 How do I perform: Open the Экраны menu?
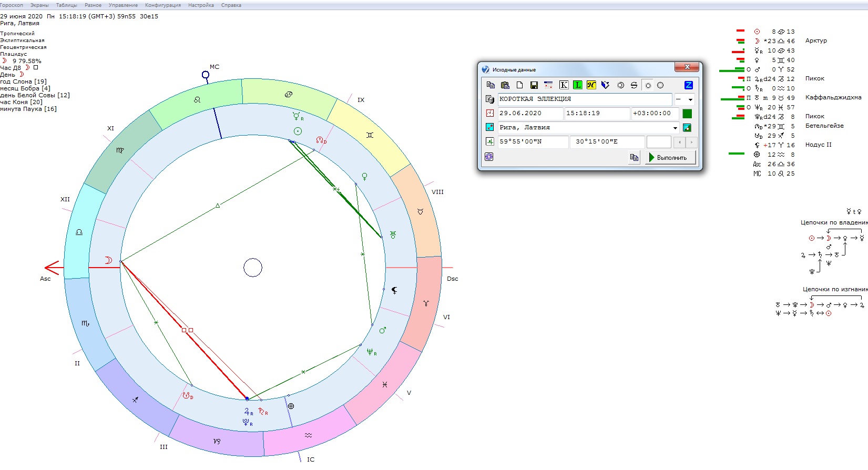coord(39,5)
